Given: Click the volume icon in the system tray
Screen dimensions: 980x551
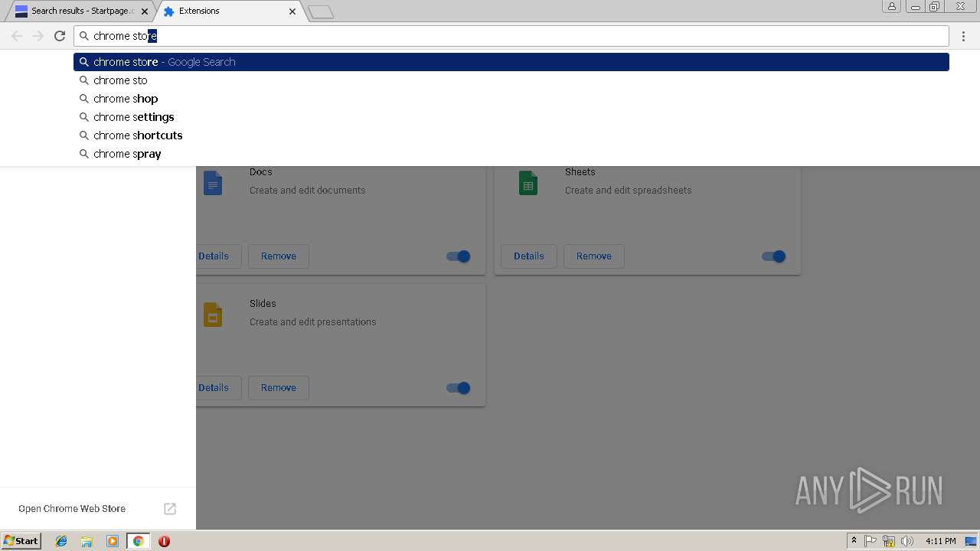Looking at the screenshot, I should (x=907, y=541).
